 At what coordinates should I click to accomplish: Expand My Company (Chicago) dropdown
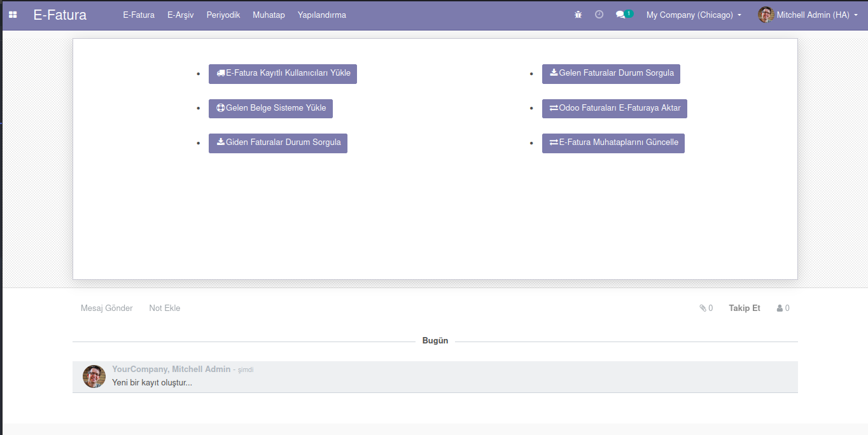[x=694, y=15]
